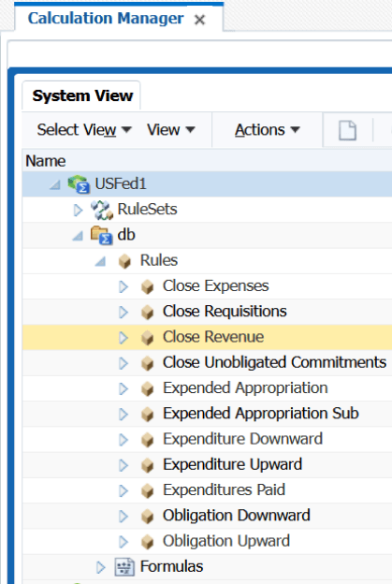This screenshot has height=584, width=392.
Task: Open the Select View dropdown
Action: (84, 130)
